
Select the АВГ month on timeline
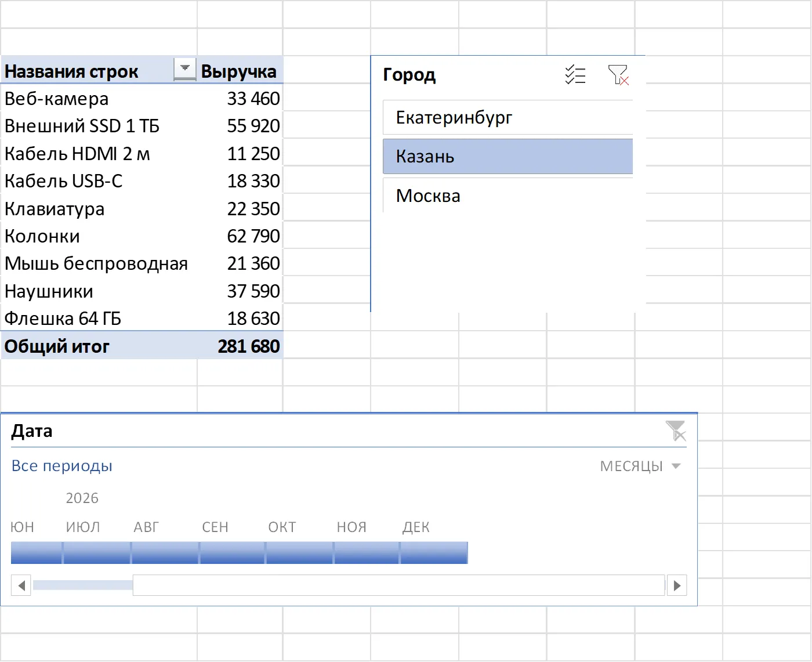[165, 553]
